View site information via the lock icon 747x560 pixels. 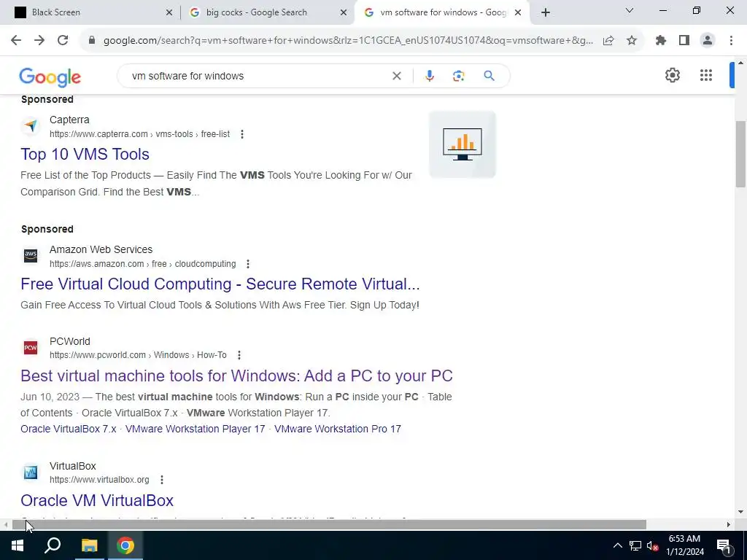tap(92, 41)
